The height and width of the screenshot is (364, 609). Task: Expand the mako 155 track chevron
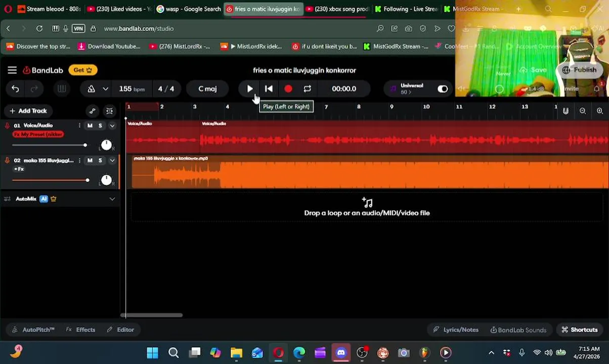(112, 161)
